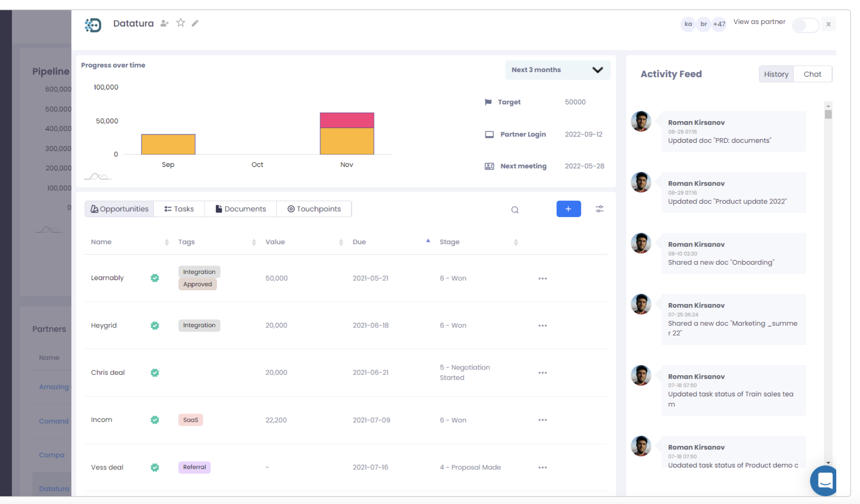This screenshot has width=860, height=504.
Task: Open search in the opportunities toolbar
Action: pos(515,209)
